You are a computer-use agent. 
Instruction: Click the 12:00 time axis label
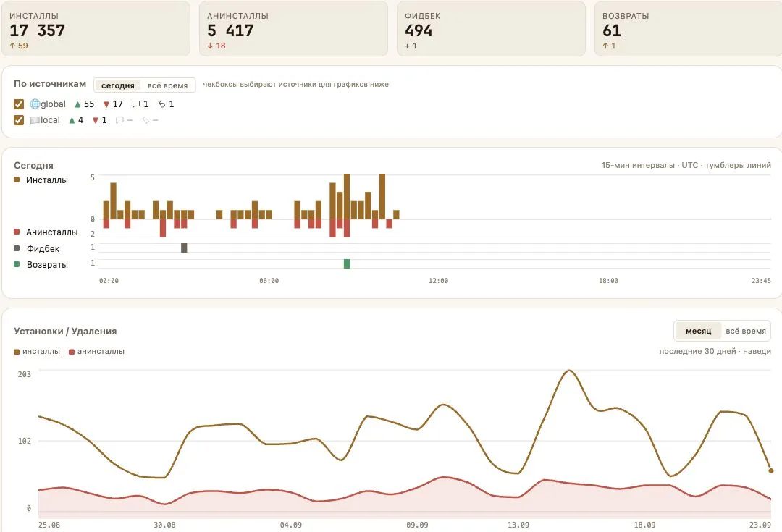click(438, 281)
